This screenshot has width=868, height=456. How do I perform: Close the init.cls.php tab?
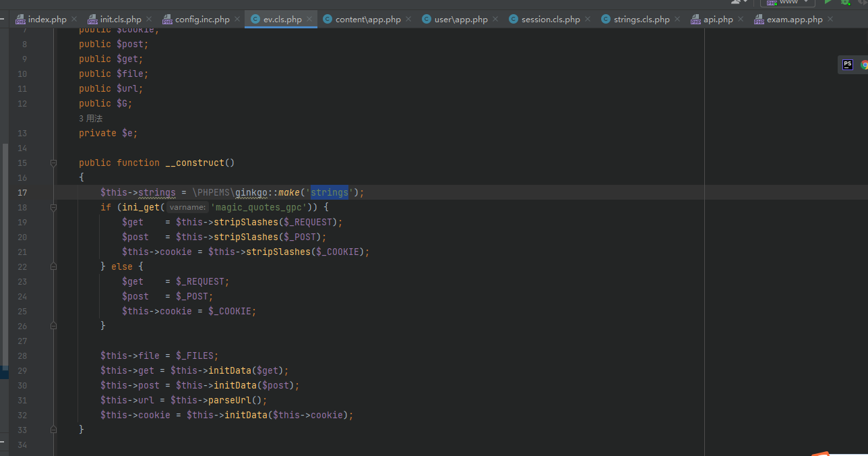(x=148, y=20)
